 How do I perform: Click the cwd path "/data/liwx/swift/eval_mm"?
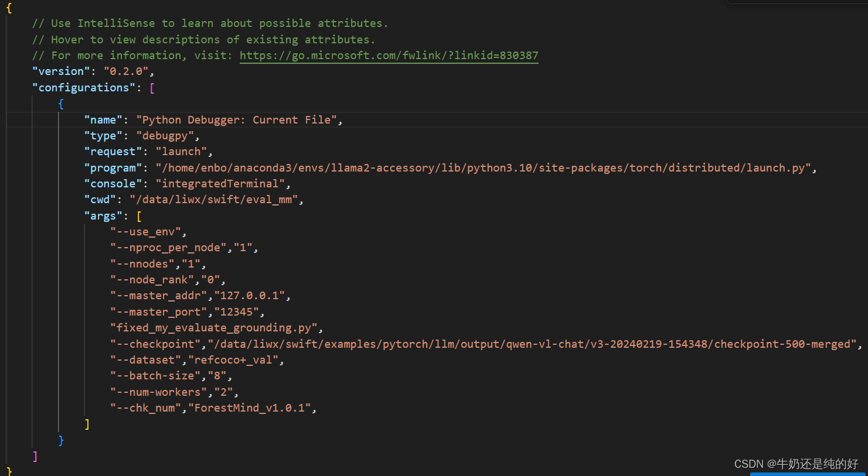(216, 199)
